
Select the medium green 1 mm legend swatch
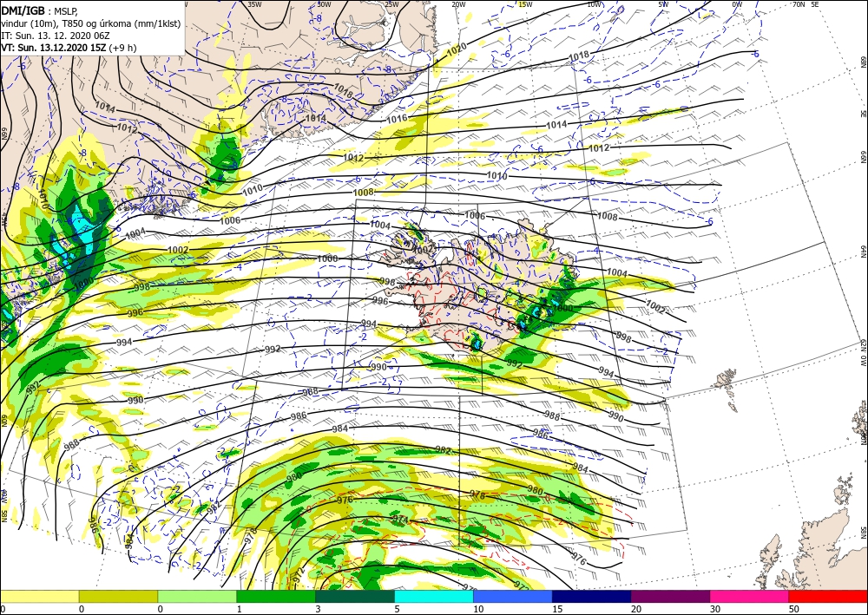tap(276, 596)
